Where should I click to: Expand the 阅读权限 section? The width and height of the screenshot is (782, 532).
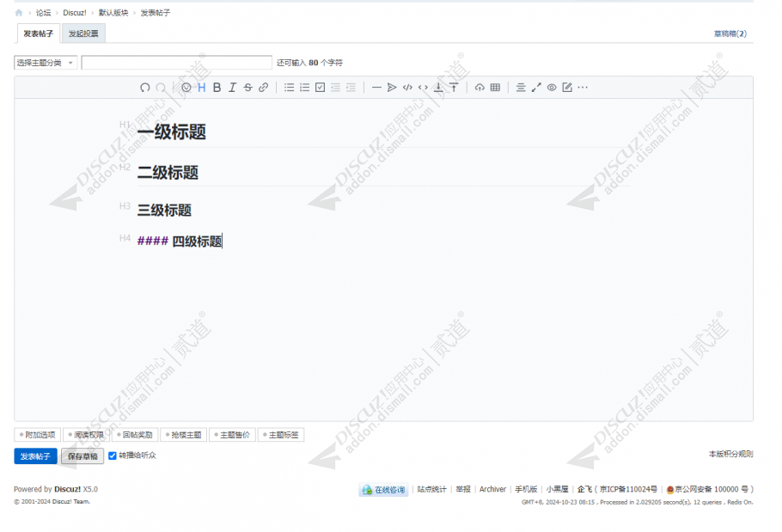[86, 435]
